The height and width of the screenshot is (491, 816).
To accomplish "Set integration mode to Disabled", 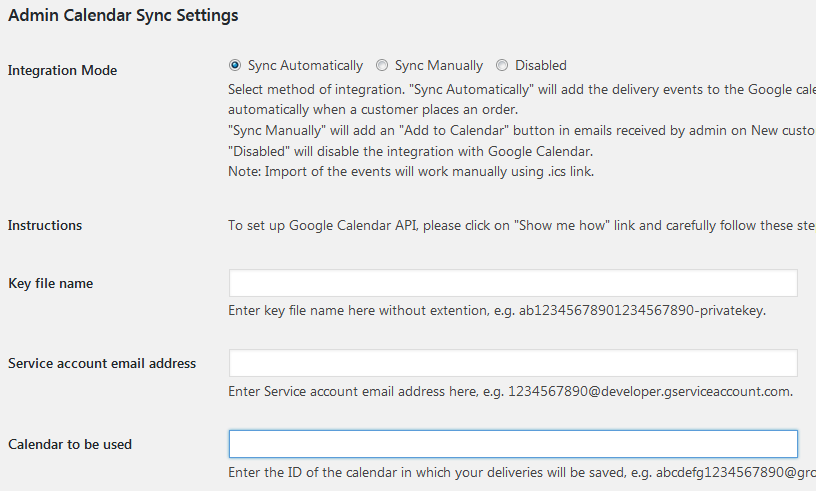I will pos(502,65).
